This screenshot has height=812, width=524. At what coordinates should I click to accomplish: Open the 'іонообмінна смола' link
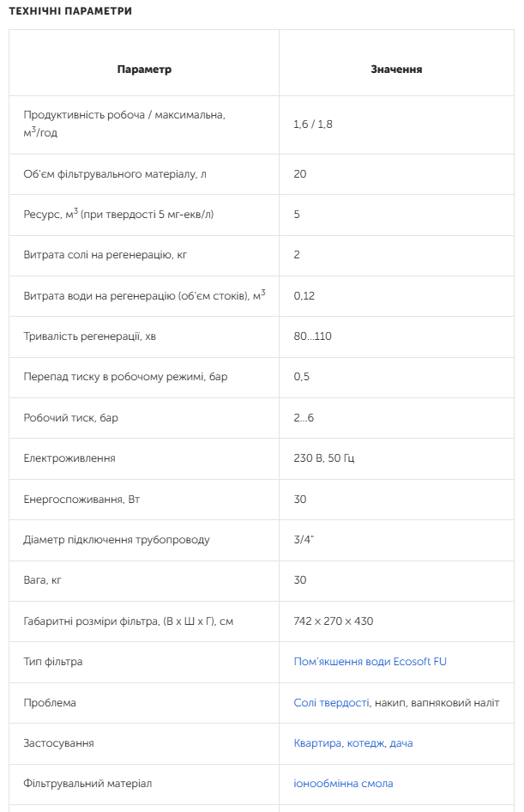pyautogui.click(x=343, y=784)
